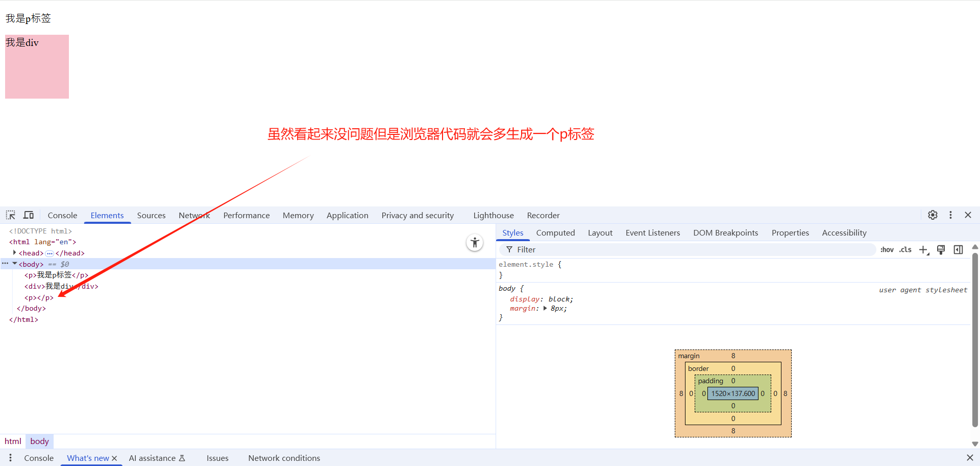Select body in the breadcrumb bar
Viewport: 980px width, 466px height.
[x=39, y=441]
